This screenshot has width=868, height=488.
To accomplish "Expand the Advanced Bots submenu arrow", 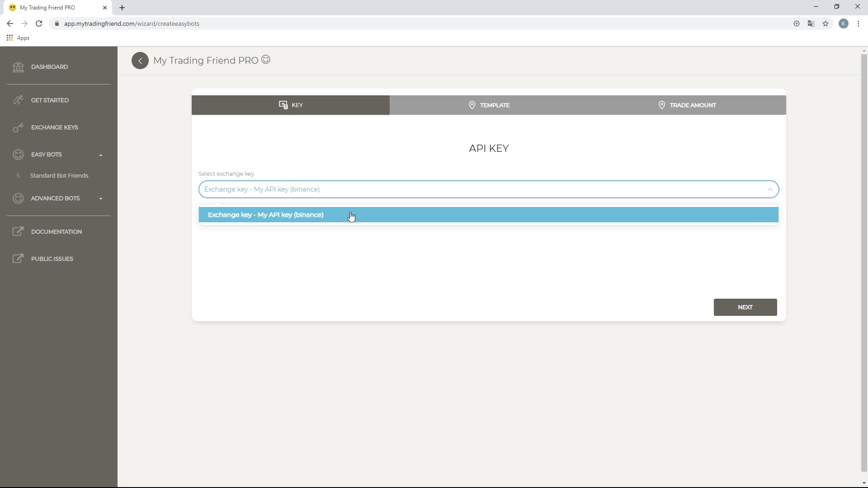I will [101, 199].
